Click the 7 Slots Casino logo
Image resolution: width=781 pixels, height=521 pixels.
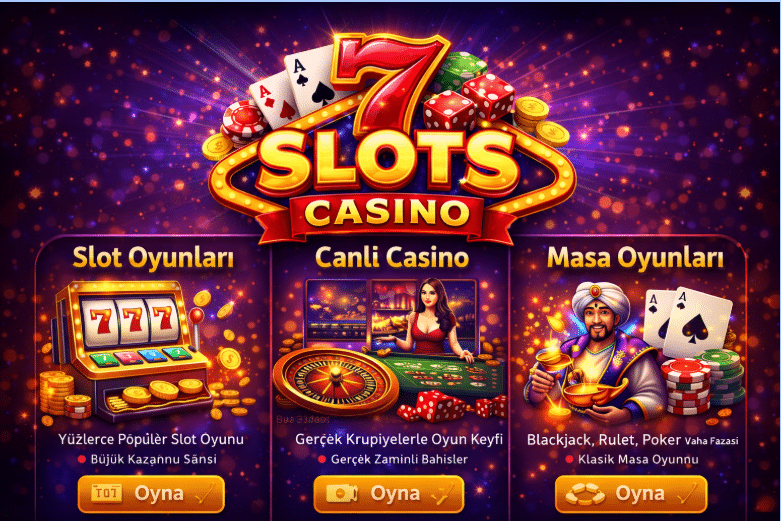click(x=391, y=139)
